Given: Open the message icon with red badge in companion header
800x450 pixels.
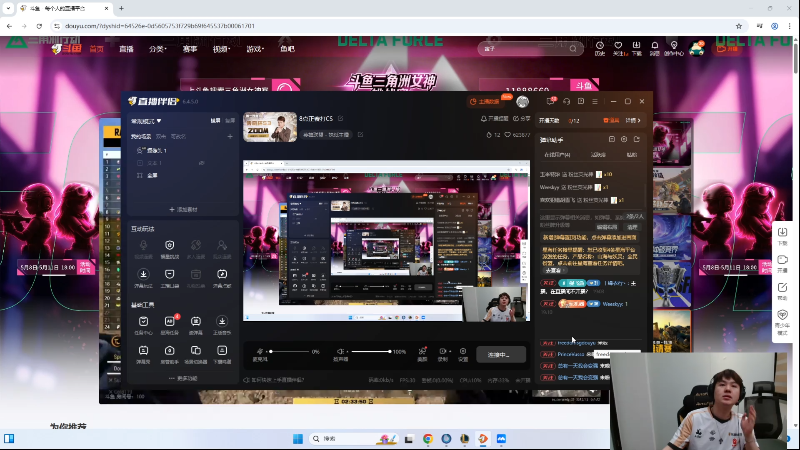Looking at the screenshot, I should [x=551, y=101].
